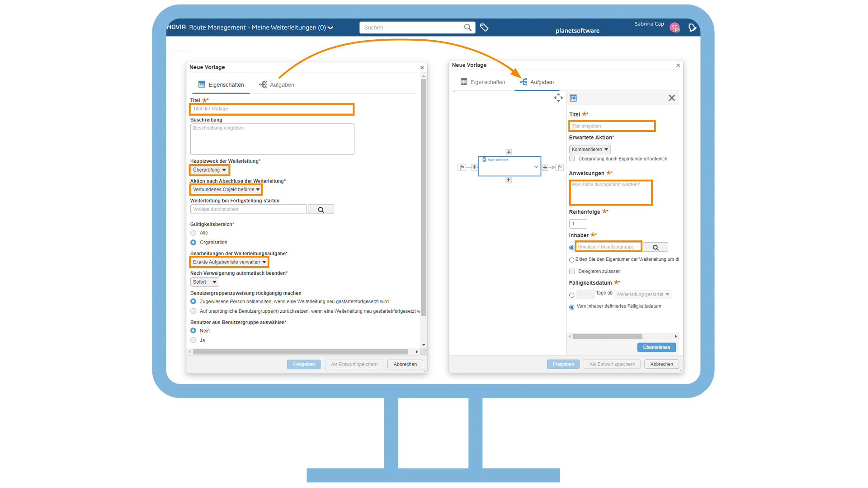Screen dimensions: 868x488
Task: Search template with magnifier button under Weiterleitung bei Fertigstellung
Action: coord(321,210)
